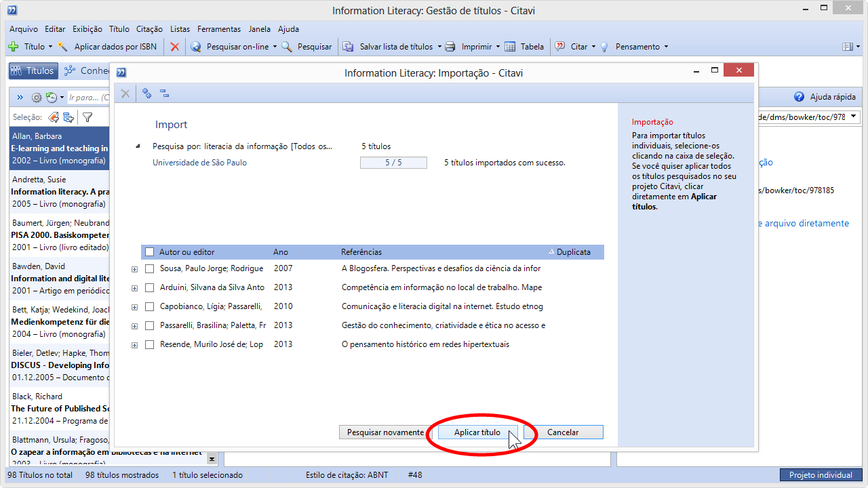Click the Salvar lista de títulos icon
The width and height of the screenshot is (868, 488).
(x=349, y=47)
